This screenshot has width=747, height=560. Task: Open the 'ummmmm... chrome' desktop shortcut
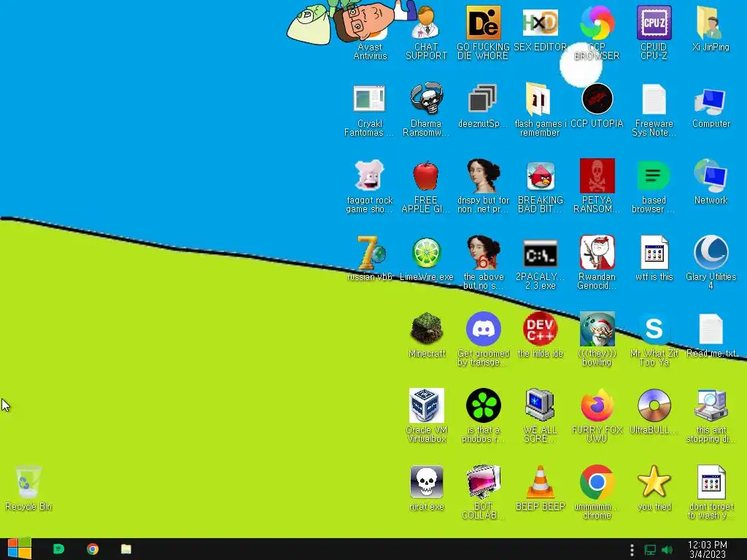click(x=597, y=494)
